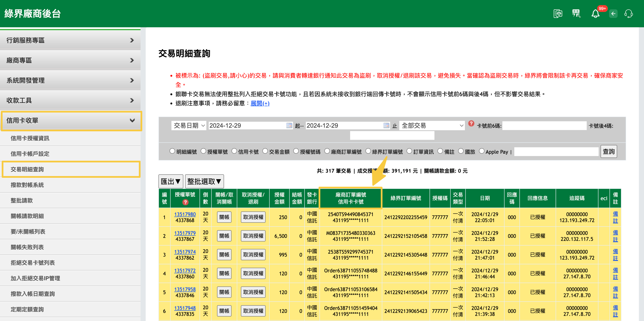
Task: Expand the 匯出 export menu
Action: 171,181
